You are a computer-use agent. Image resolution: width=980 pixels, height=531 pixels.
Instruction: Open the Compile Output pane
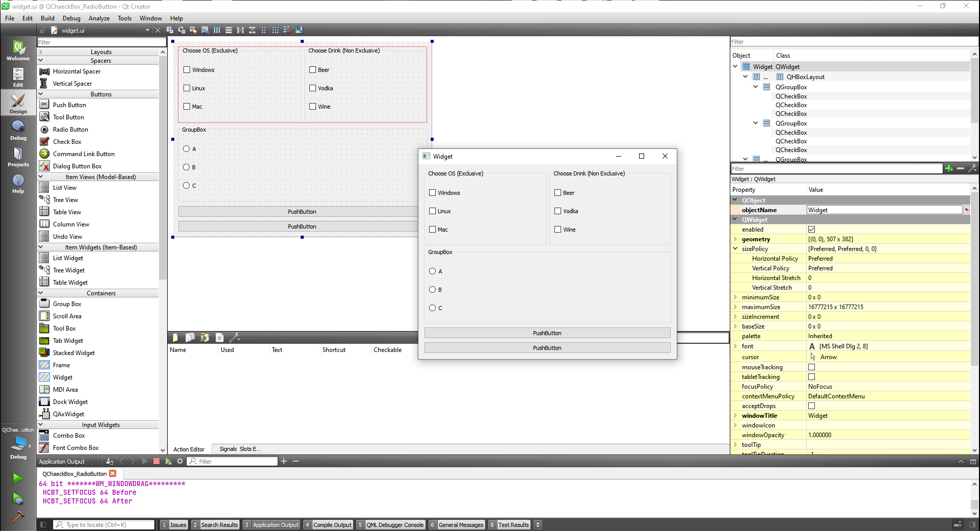pyautogui.click(x=328, y=525)
